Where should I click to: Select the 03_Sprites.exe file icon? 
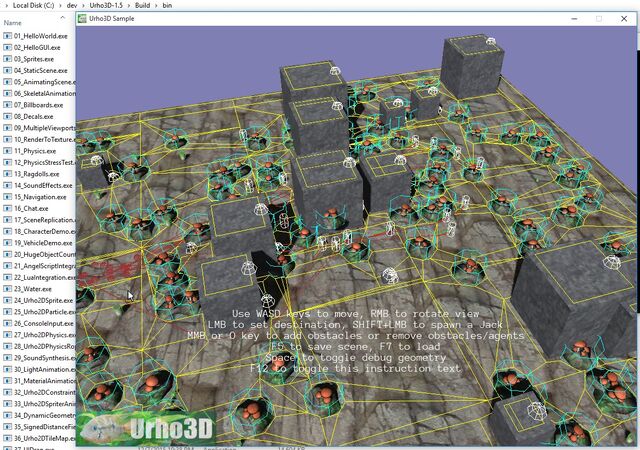tap(7, 59)
